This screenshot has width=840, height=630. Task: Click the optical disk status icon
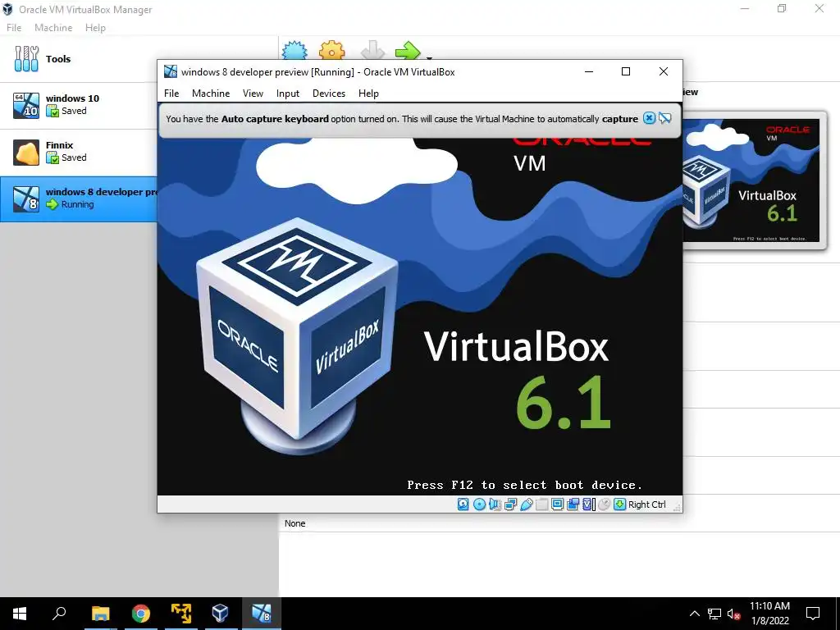(479, 504)
